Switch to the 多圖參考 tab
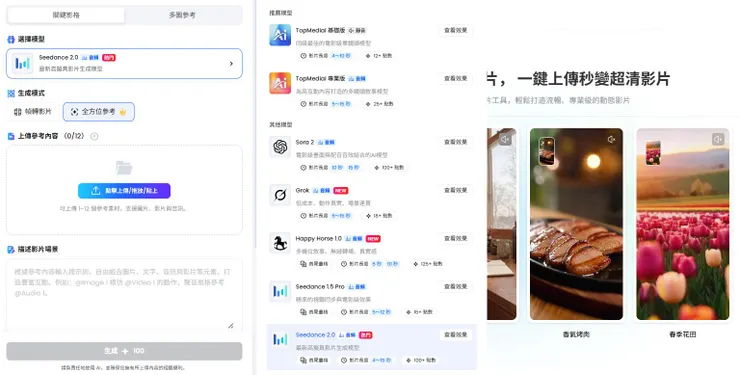The image size is (740, 375). click(x=183, y=15)
